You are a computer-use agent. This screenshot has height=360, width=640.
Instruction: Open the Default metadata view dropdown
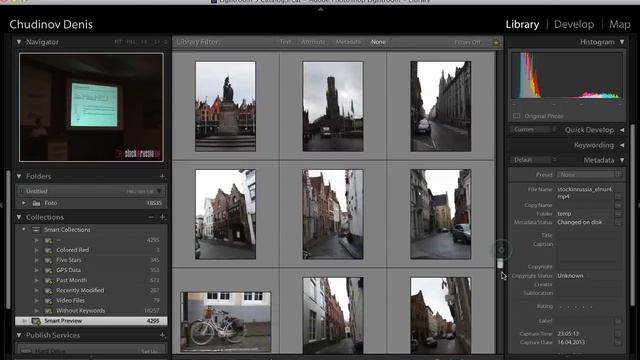(x=533, y=160)
